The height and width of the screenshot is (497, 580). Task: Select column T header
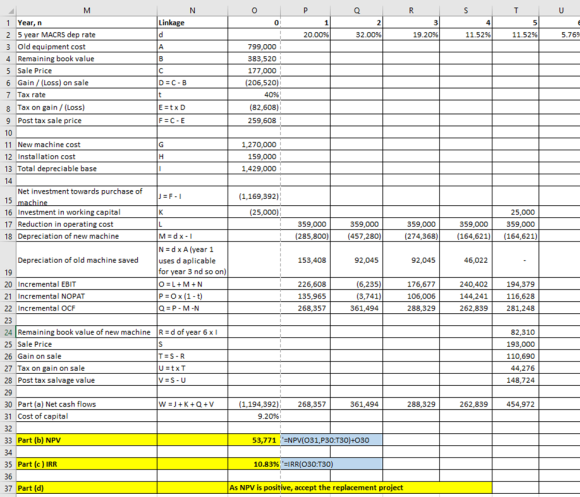[516, 10]
